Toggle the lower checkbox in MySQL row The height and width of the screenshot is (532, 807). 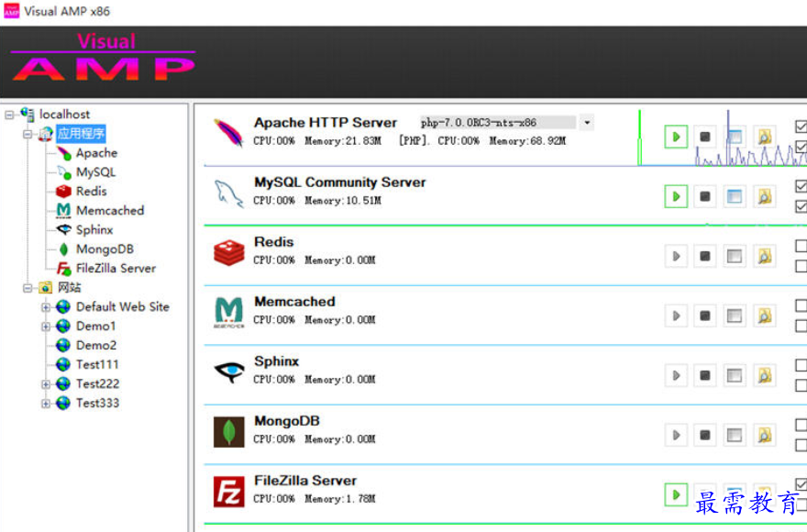click(x=801, y=206)
